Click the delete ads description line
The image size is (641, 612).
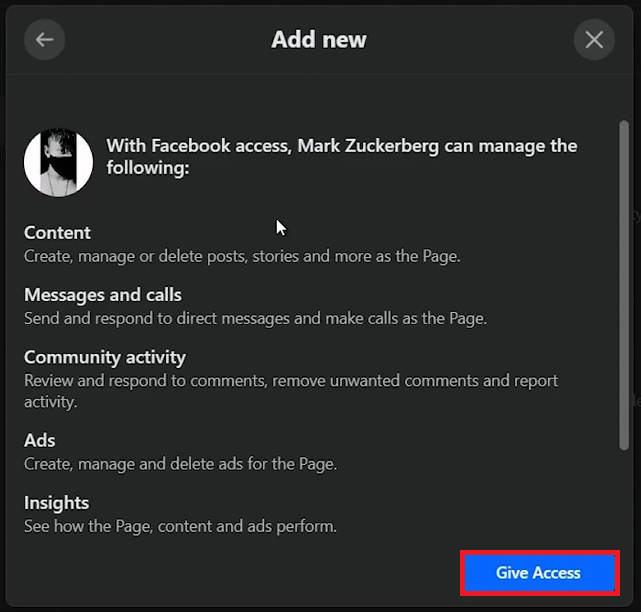pos(181,464)
